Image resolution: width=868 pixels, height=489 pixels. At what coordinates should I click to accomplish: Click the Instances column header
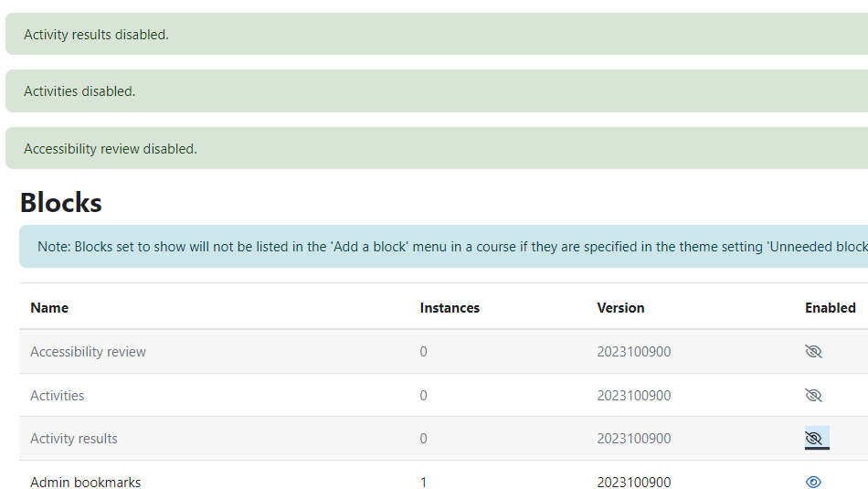click(450, 308)
